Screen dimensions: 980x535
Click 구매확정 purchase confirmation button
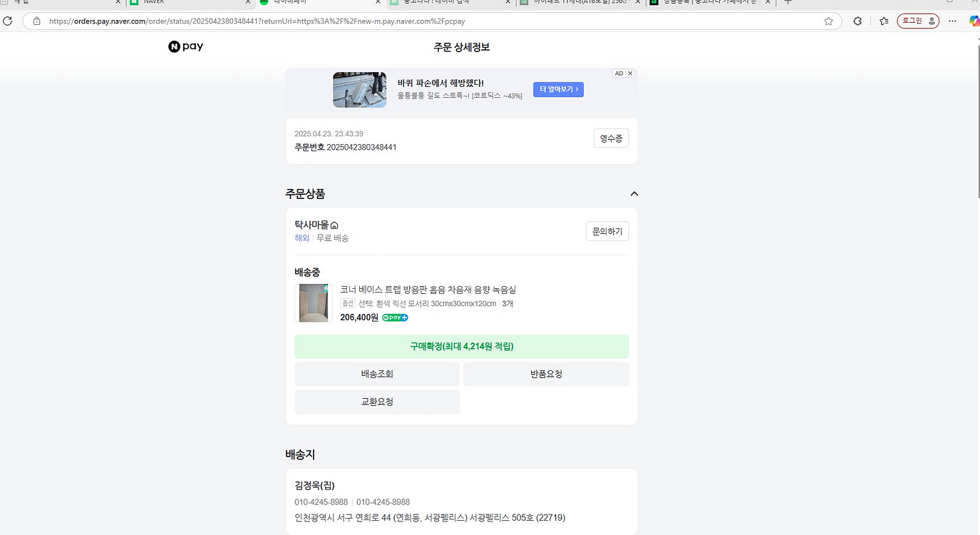(x=462, y=346)
